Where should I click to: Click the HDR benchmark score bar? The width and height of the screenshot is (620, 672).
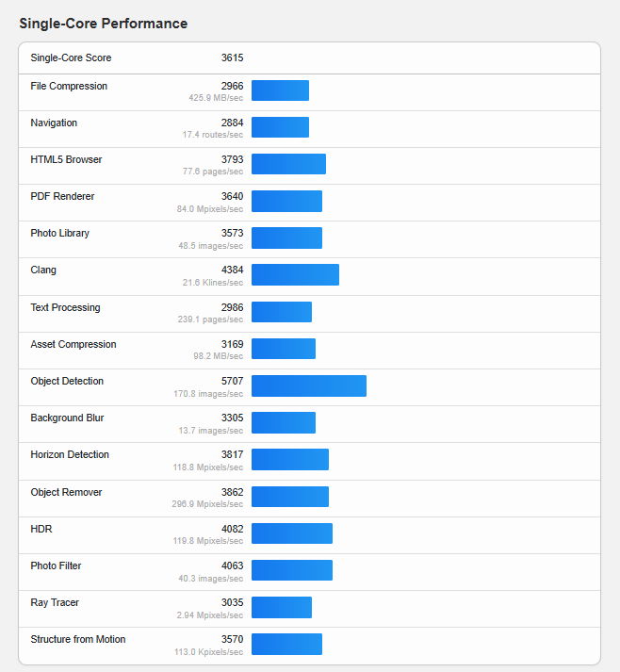click(291, 533)
